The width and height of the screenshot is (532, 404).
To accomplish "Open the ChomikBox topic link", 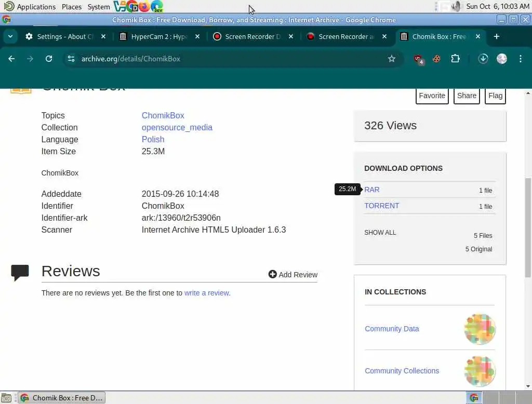I will tap(163, 115).
